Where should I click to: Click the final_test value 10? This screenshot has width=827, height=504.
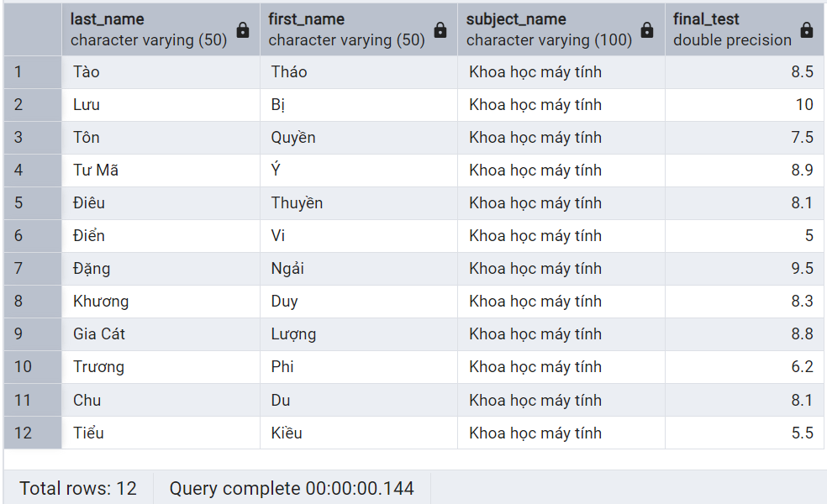coord(804,105)
